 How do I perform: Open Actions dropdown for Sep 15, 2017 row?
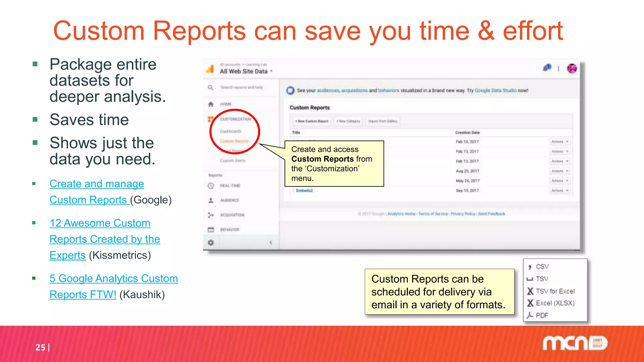(x=560, y=190)
